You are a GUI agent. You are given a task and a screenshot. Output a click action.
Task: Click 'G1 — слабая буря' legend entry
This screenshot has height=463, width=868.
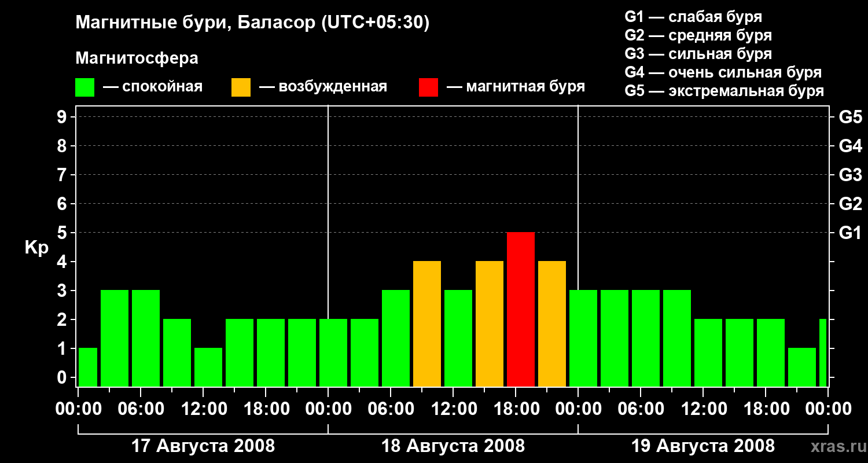(694, 17)
